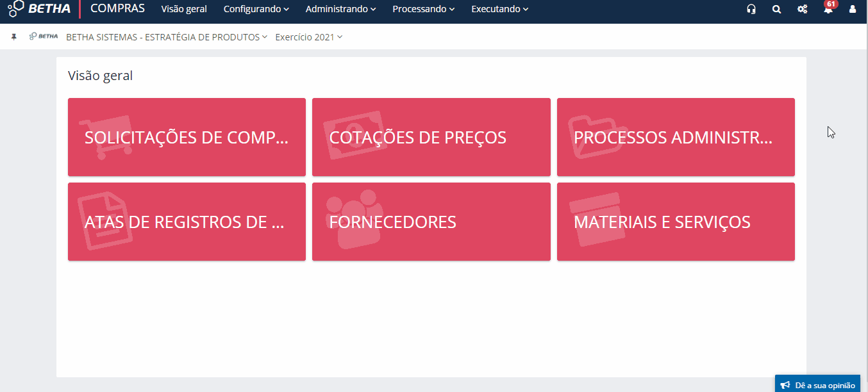
Task: Expand the Exercício 2021 dropdown
Action: click(308, 37)
